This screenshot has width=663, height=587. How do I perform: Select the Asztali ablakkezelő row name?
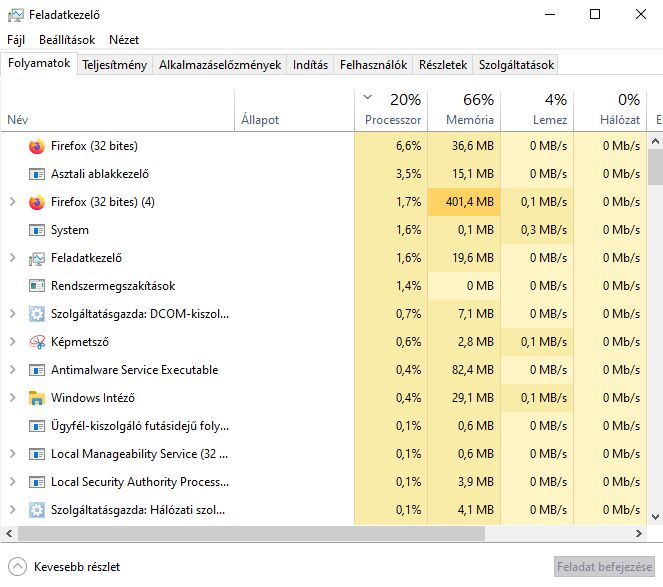coord(100,174)
